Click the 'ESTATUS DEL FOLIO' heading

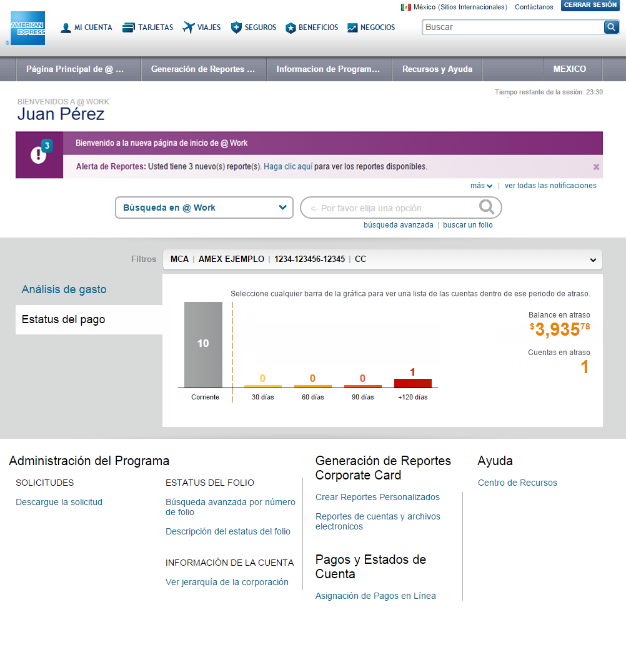click(x=210, y=483)
